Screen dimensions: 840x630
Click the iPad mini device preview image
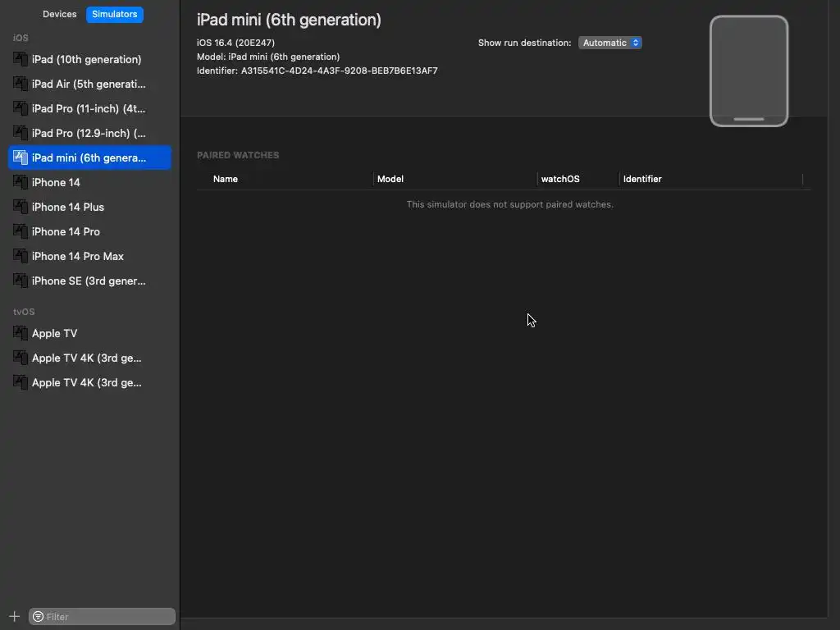[748, 71]
